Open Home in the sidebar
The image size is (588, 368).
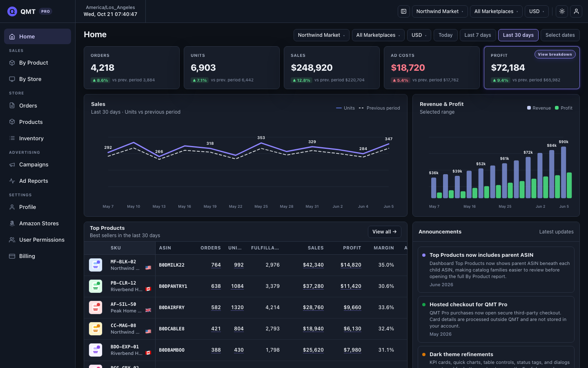38,36
